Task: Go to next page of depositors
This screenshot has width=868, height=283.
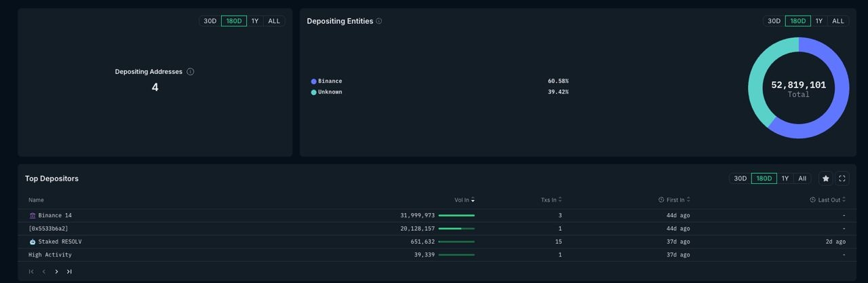Action: [x=56, y=271]
